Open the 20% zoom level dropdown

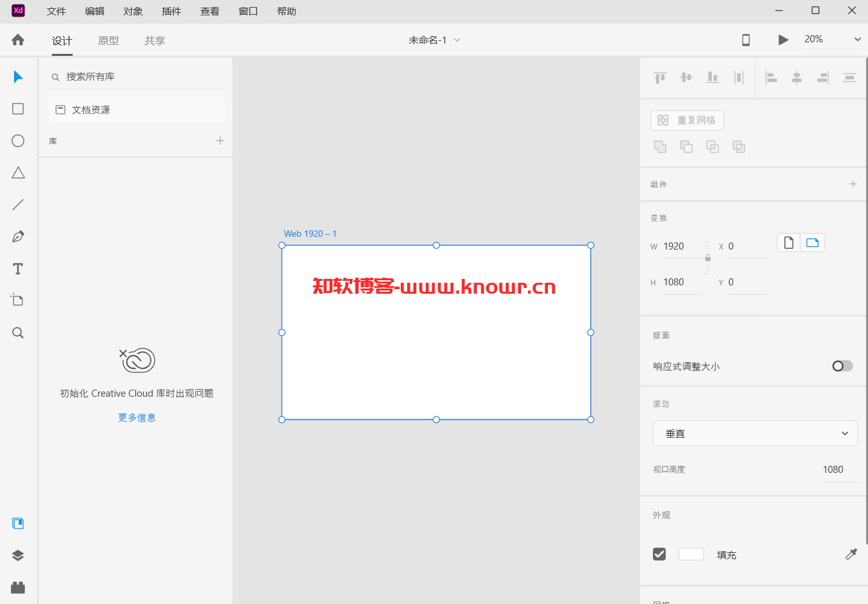833,39
